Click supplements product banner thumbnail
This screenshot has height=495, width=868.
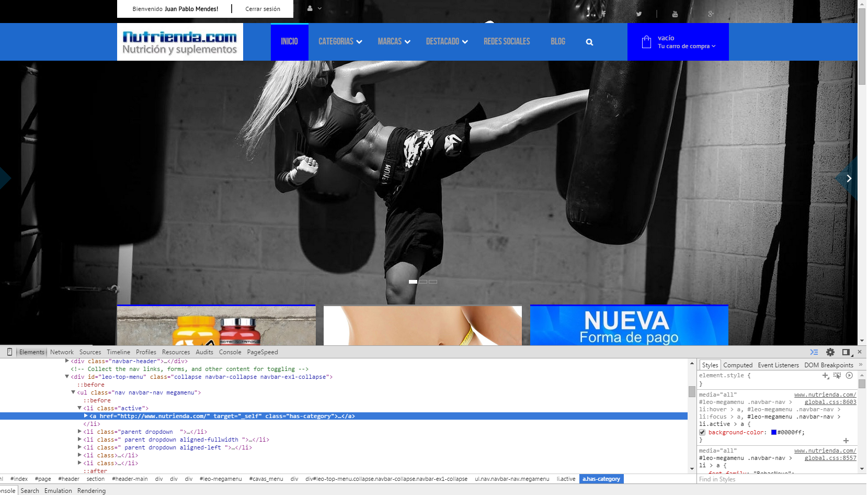tap(216, 325)
